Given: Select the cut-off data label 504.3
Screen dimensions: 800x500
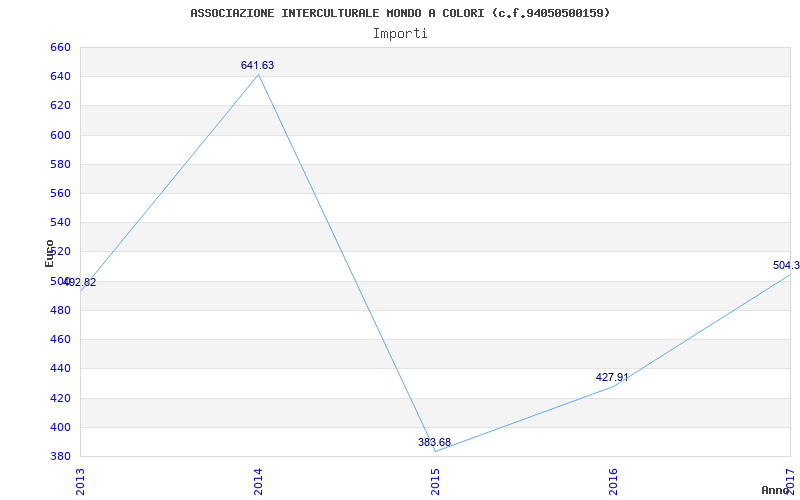Looking at the screenshot, I should click(x=786, y=265).
